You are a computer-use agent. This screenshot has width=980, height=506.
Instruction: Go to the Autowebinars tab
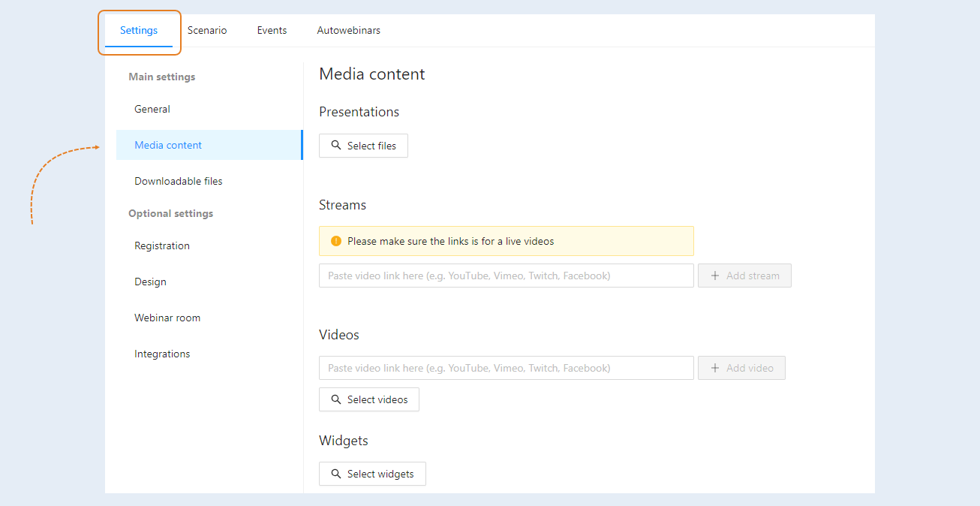tap(348, 31)
